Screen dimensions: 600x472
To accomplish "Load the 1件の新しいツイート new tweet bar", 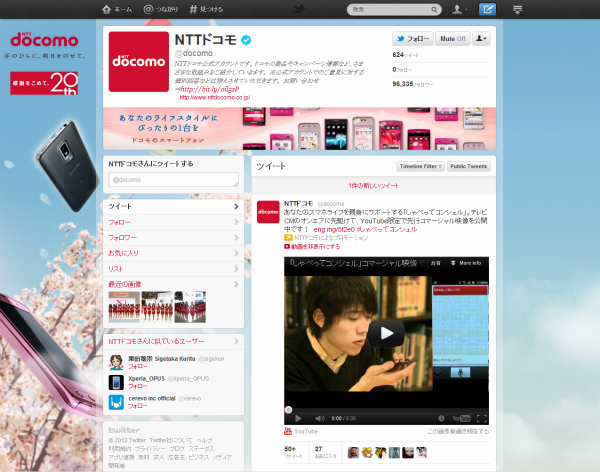I will point(373,186).
